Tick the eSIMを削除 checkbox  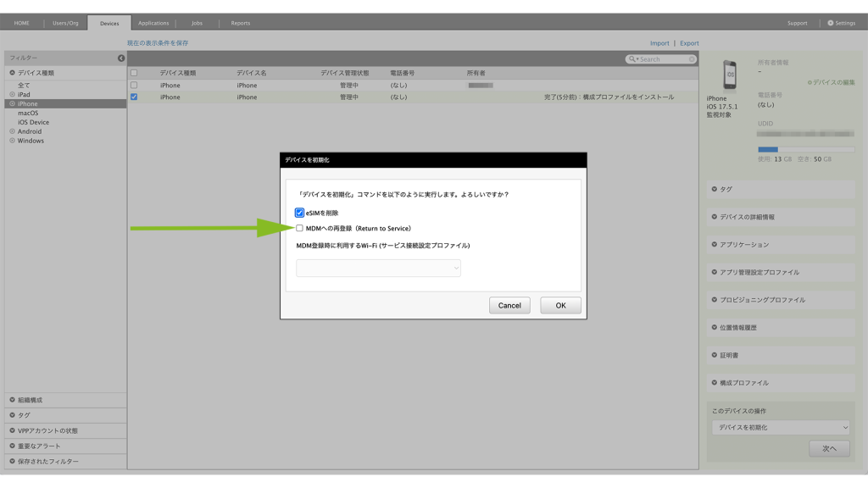click(x=299, y=213)
